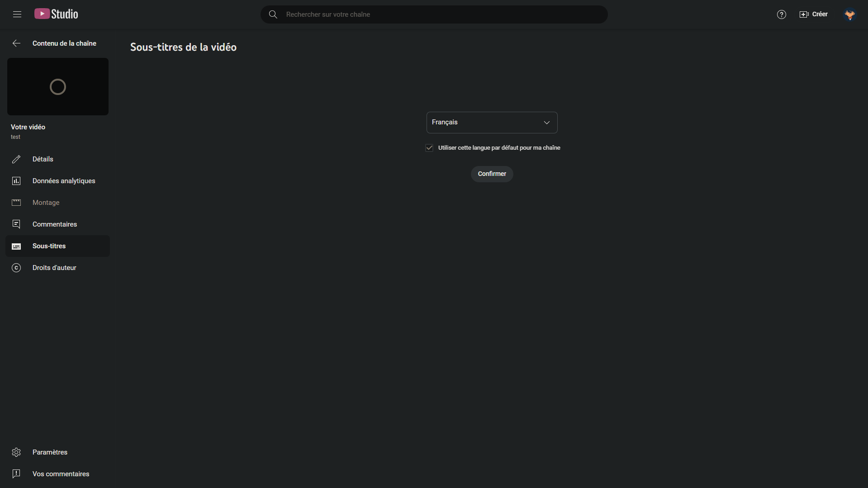Click the help question mark icon

coord(781,14)
